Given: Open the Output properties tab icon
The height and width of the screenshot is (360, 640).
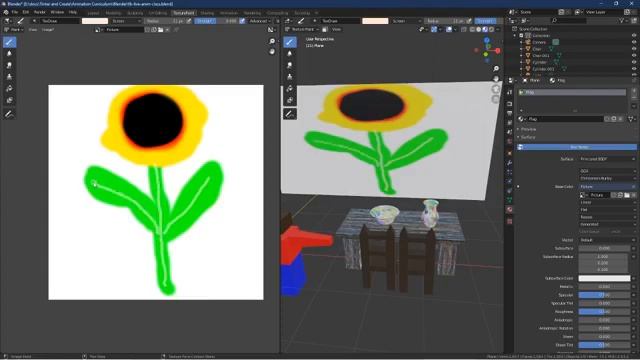Looking at the screenshot, I should coord(509,113).
